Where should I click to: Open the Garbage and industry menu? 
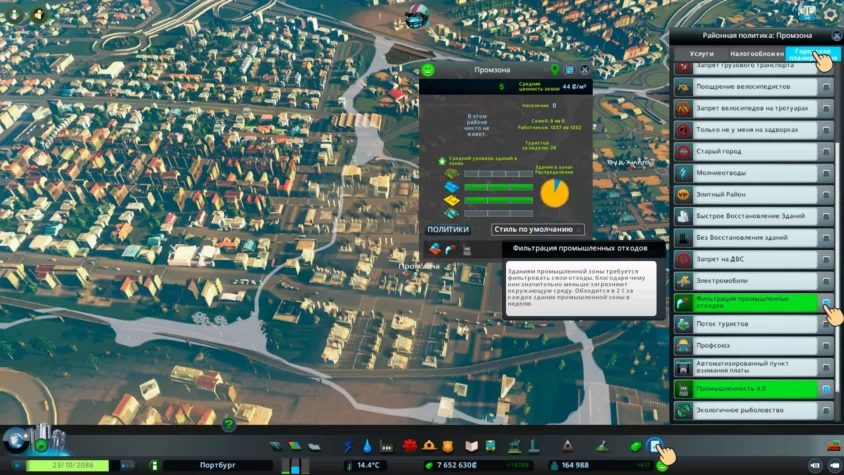(386, 446)
